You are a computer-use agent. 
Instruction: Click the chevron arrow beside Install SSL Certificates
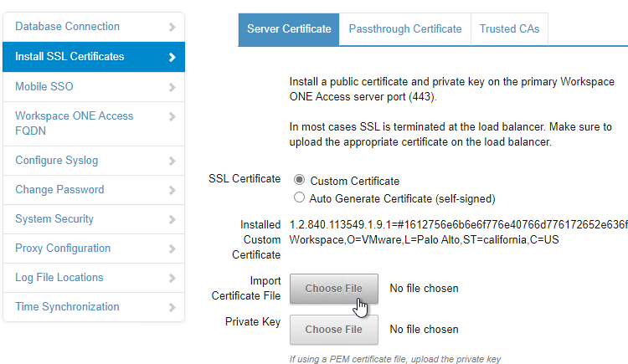[x=172, y=57]
